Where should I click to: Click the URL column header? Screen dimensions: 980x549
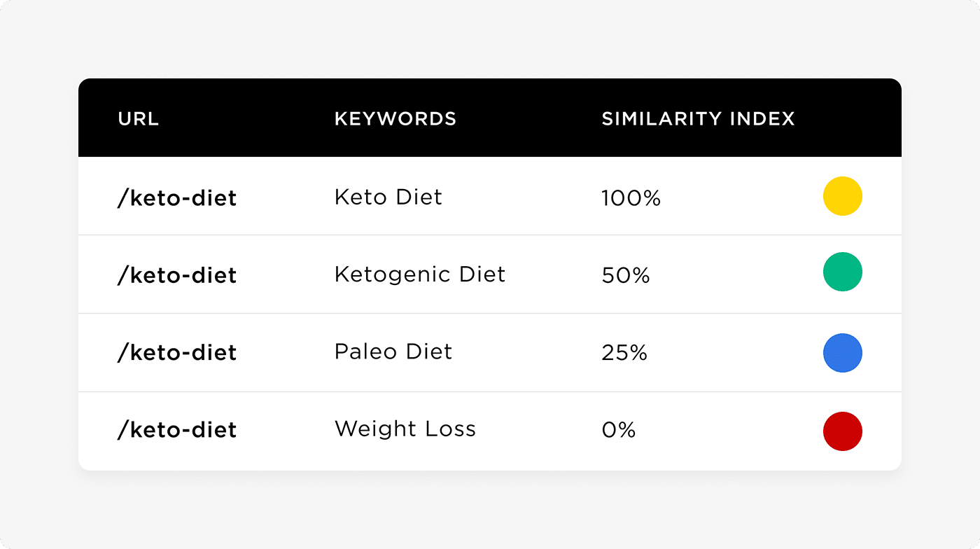point(139,119)
